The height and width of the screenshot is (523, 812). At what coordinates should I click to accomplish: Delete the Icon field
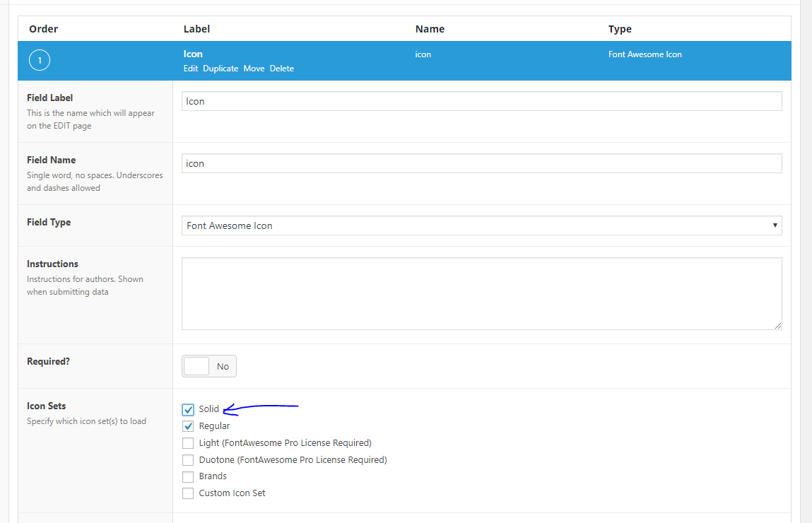(282, 69)
